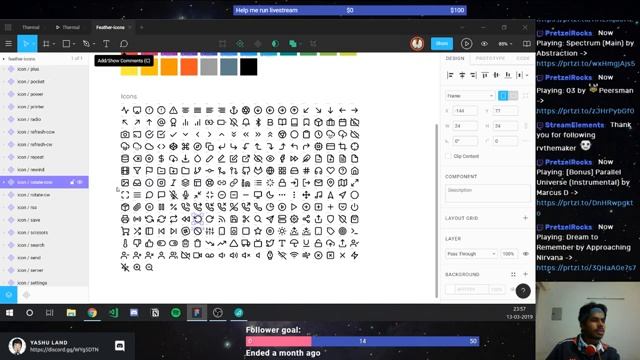This screenshot has height=360, width=640.
Task: Click the grey color swatch on canvas
Action: pos(209,67)
